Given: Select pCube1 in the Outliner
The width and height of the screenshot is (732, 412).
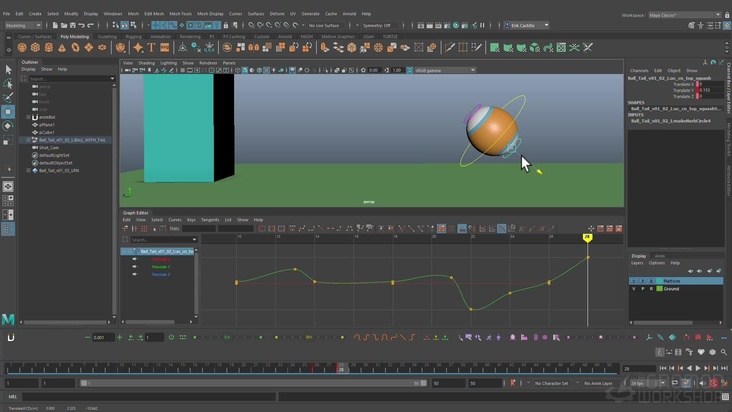Looking at the screenshot, I should [x=47, y=132].
